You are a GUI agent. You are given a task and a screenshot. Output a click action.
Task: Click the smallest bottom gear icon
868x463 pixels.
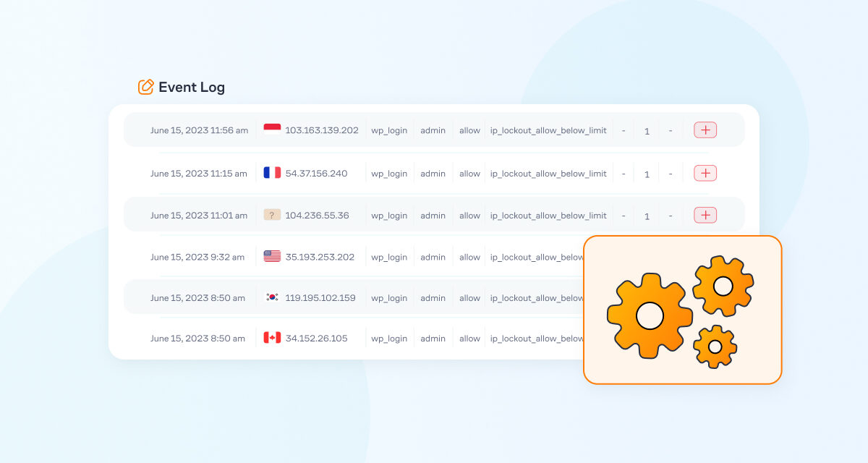tap(715, 347)
